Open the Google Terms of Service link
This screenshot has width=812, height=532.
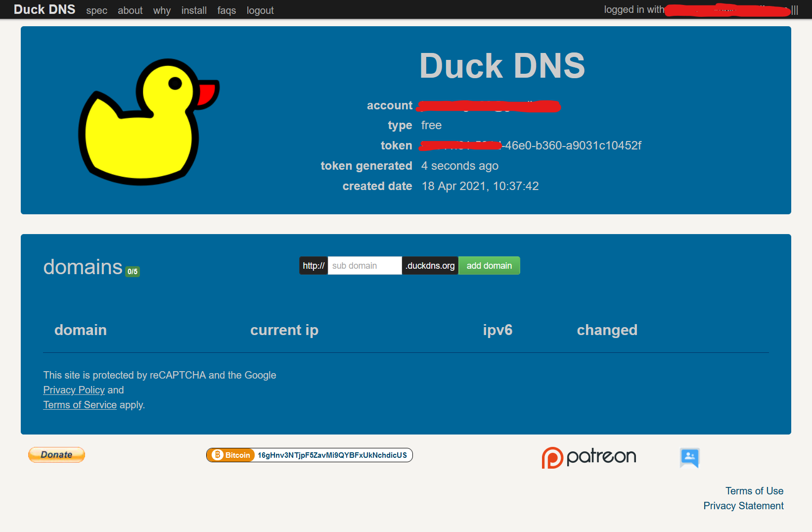coord(80,405)
